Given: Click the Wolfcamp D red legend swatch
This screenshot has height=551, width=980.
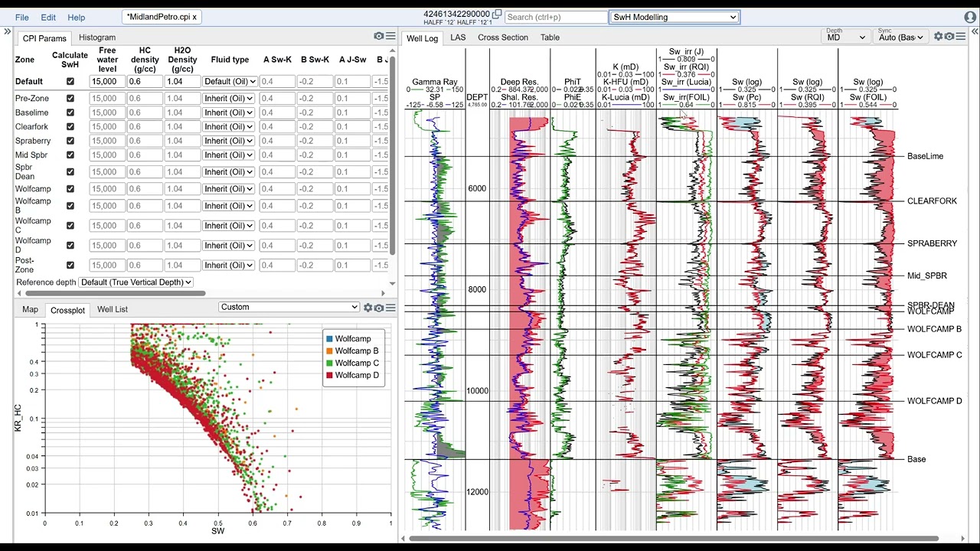Looking at the screenshot, I should [329, 375].
